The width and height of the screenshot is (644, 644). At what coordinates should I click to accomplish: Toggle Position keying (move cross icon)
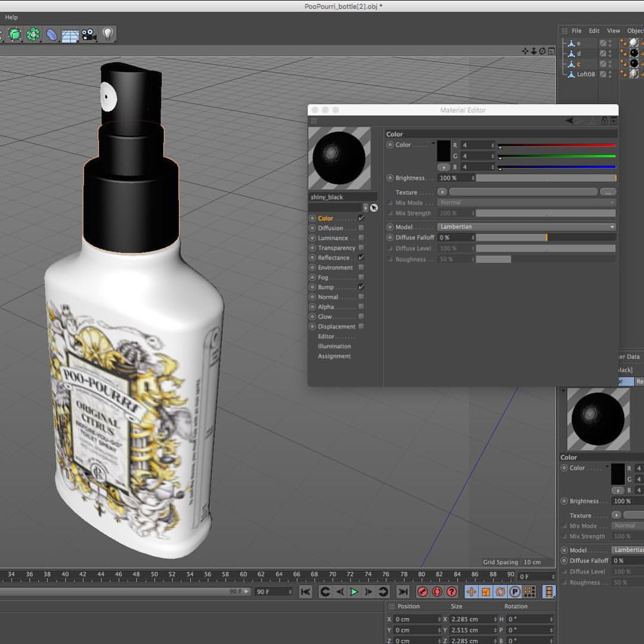[x=472, y=592]
